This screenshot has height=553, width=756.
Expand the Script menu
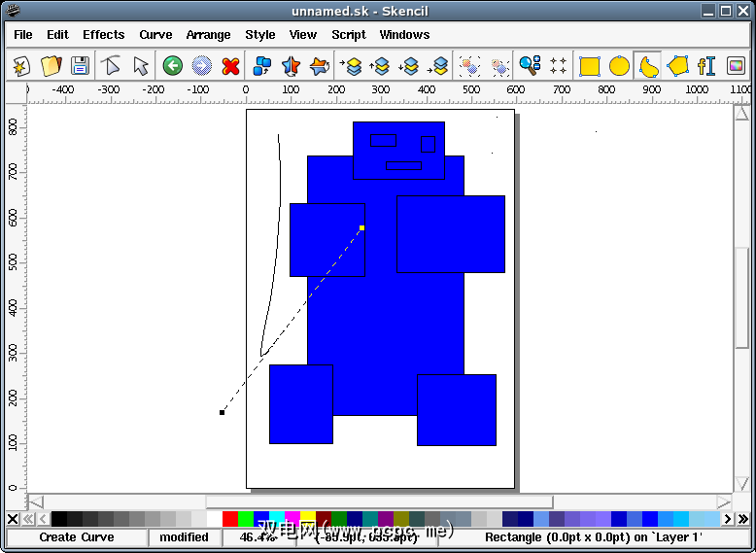tap(349, 35)
